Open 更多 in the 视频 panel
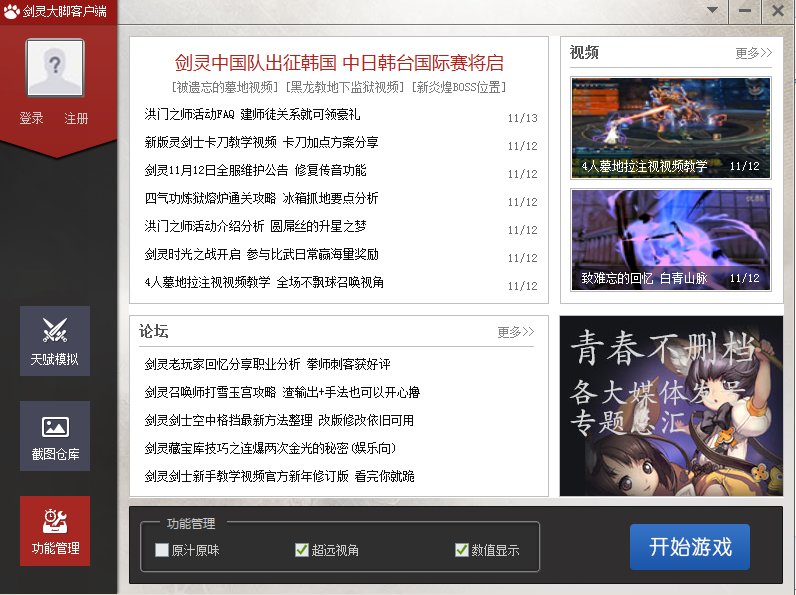Screen dimensions: 796x595 (753, 53)
